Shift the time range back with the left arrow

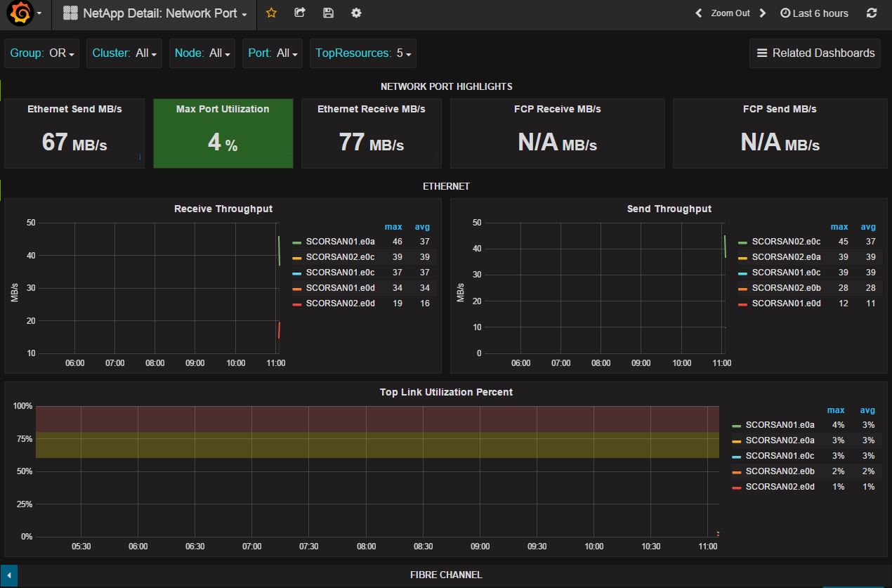[698, 13]
